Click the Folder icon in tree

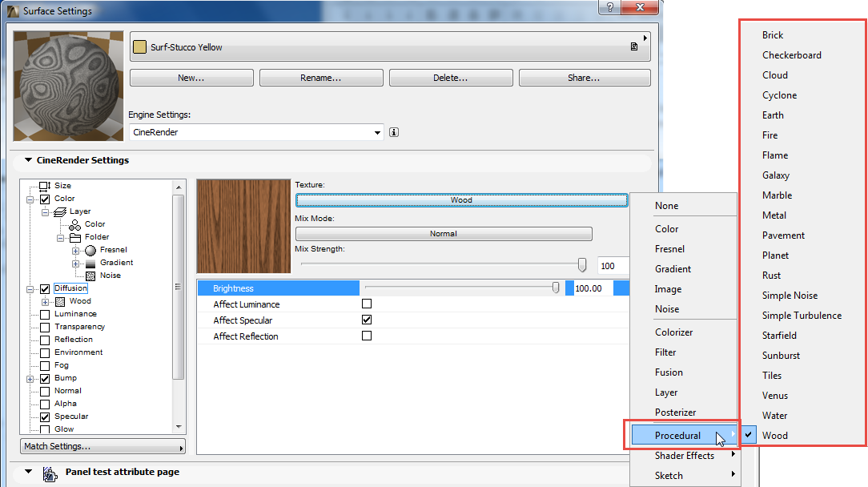74,237
